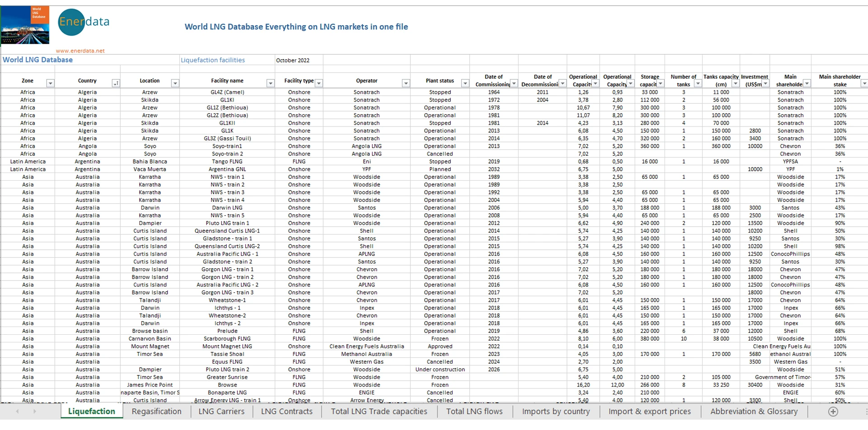This screenshot has height=430, width=868.
Task: Select the Main shareholder stake column header
Action: click(840, 80)
